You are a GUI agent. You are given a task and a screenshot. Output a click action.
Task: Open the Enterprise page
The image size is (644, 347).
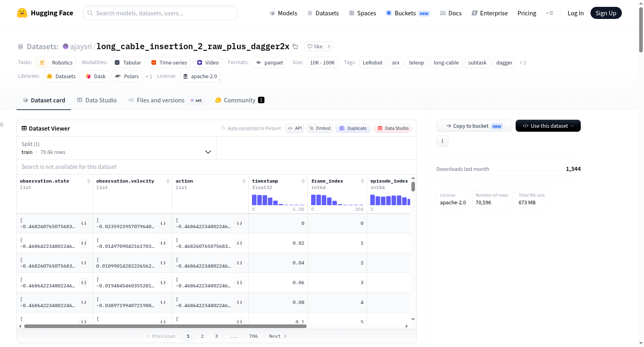point(489,13)
